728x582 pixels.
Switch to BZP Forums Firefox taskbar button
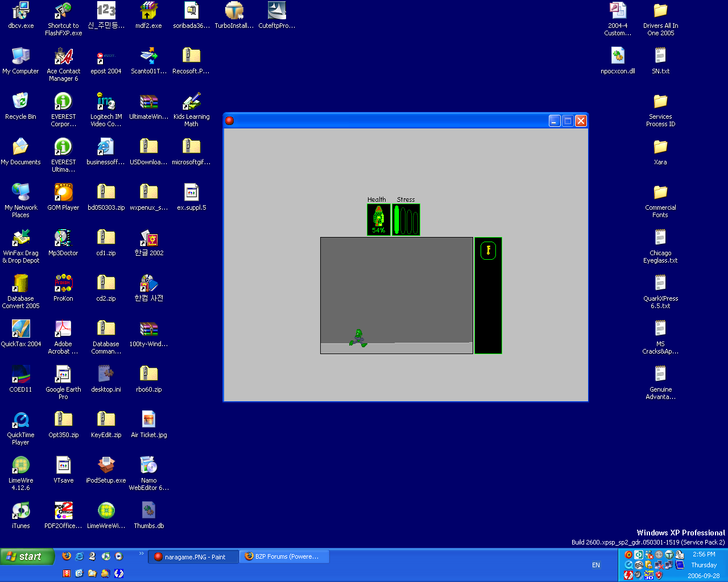click(x=284, y=557)
